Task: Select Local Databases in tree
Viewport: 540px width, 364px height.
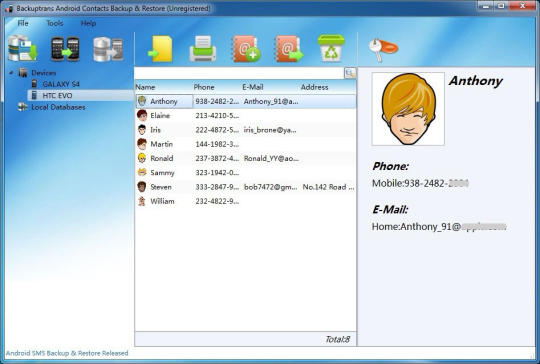Action: (x=58, y=107)
